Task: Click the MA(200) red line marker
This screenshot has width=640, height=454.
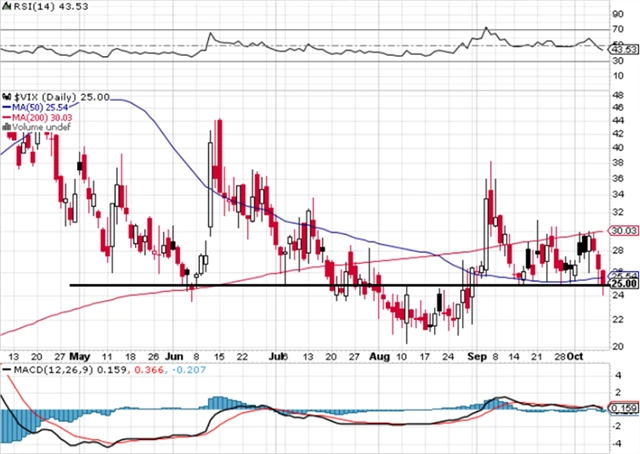Action: coord(5,115)
